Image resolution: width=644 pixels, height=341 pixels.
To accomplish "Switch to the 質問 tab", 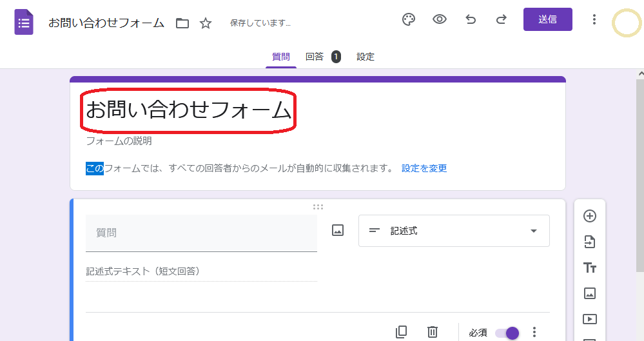I will click(281, 57).
